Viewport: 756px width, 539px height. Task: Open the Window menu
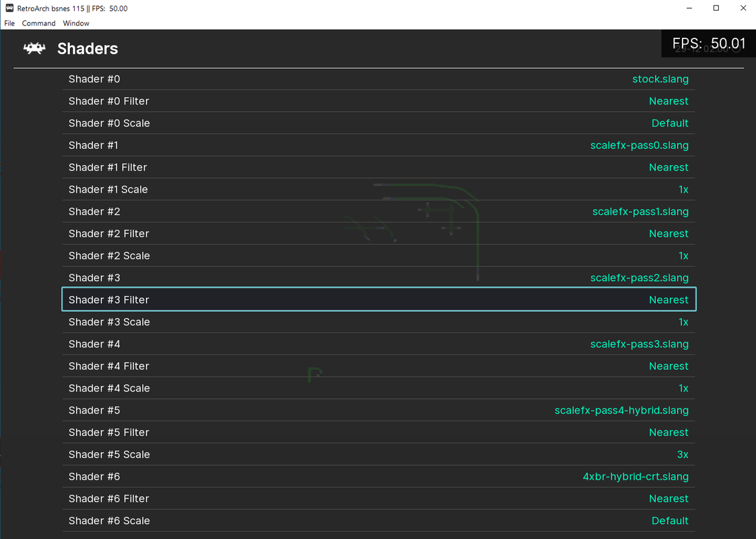click(x=76, y=23)
